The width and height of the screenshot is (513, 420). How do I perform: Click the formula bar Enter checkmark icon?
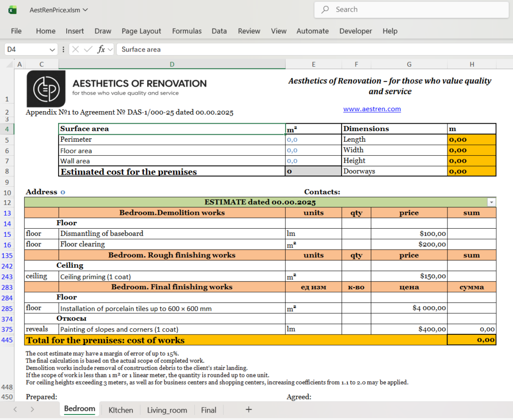pyautogui.click(x=88, y=50)
